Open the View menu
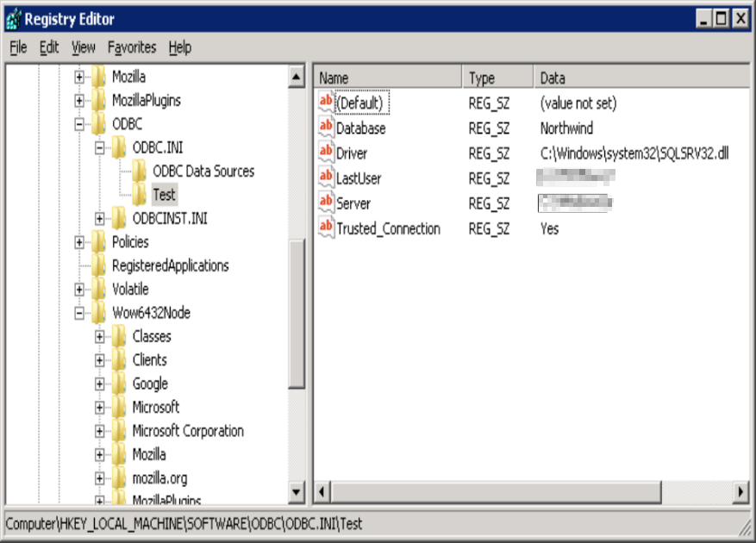This screenshot has height=543, width=756. pos(84,47)
